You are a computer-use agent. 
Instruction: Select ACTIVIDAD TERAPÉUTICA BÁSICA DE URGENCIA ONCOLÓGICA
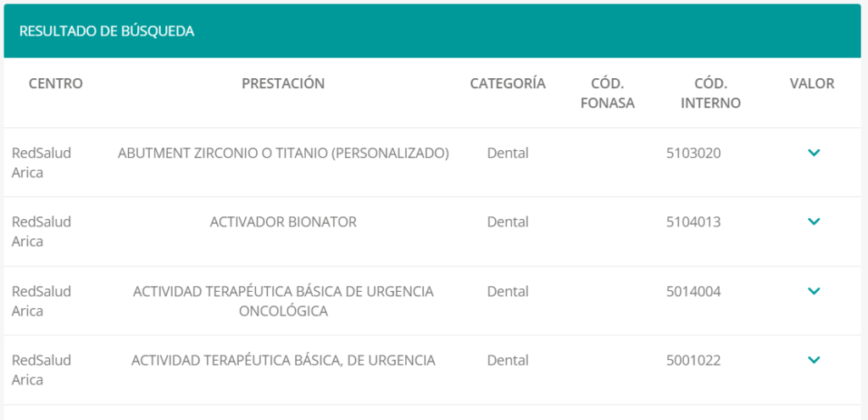[x=283, y=301]
